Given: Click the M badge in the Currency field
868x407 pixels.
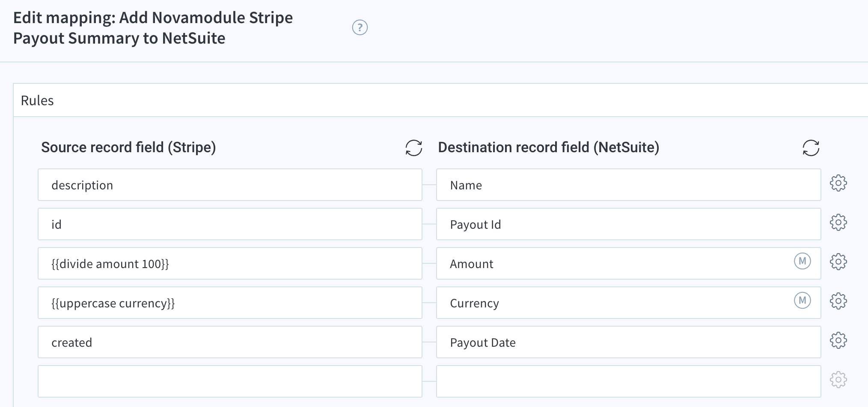Looking at the screenshot, I should click(803, 300).
